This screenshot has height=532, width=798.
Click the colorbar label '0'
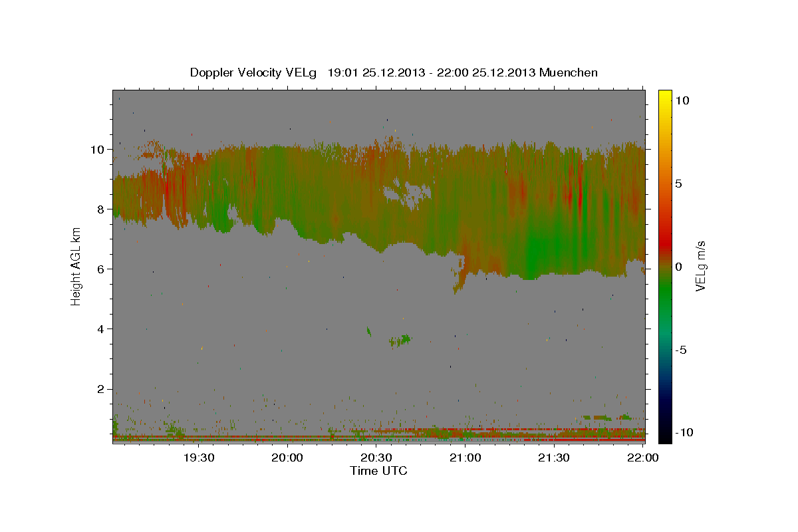coord(679,266)
